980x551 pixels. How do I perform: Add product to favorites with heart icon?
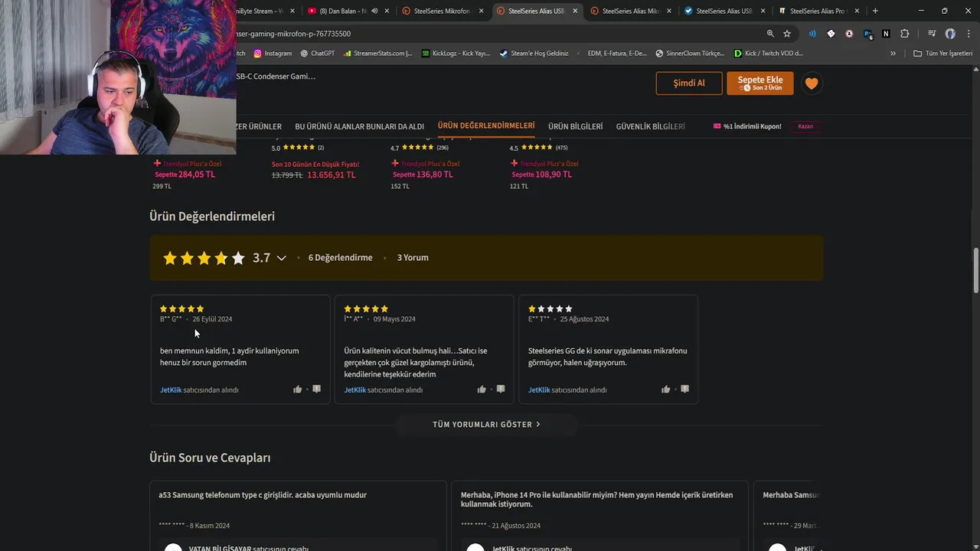tap(812, 83)
